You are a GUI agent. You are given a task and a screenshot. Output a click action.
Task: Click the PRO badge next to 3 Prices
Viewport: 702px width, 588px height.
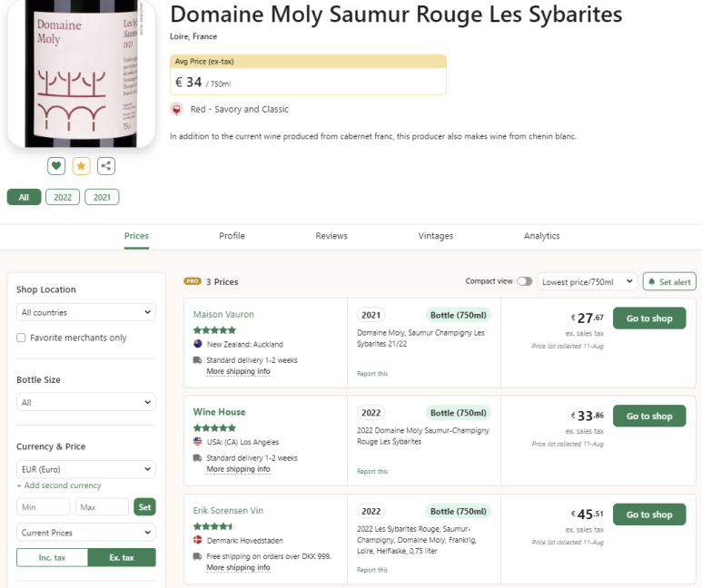point(193,281)
